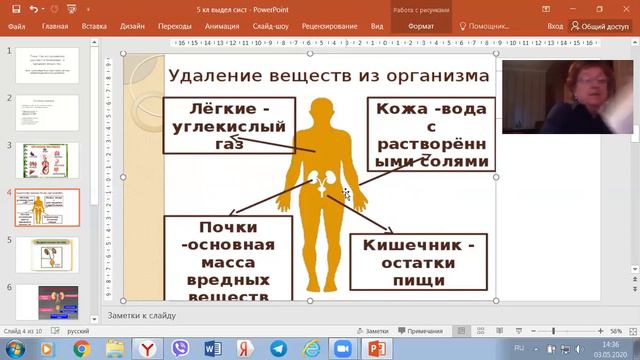Click the Previous Slide double-arrow button
640x360 pixels.
click(635, 280)
